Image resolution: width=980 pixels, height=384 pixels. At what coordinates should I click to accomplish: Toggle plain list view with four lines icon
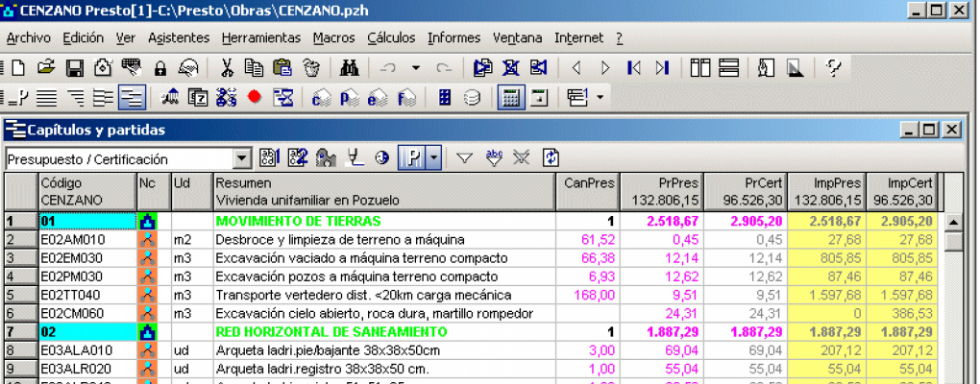[46, 97]
